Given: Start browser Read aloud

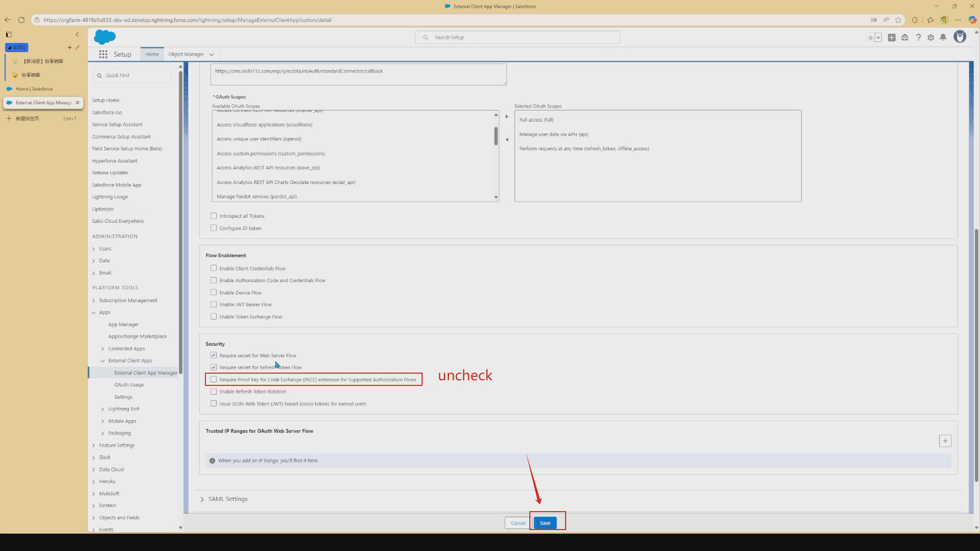Looking at the screenshot, I should [x=886, y=20].
